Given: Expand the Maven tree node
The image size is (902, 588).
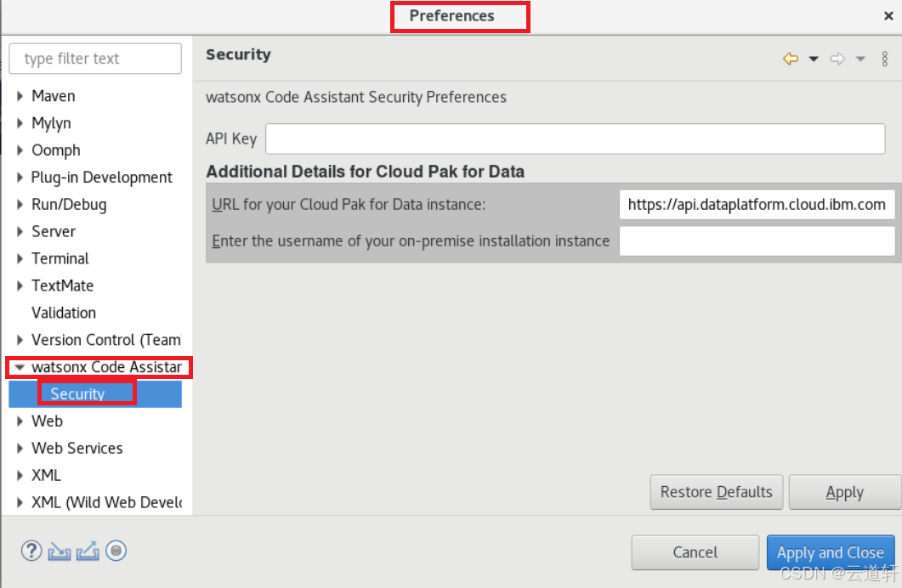Looking at the screenshot, I should coord(20,96).
